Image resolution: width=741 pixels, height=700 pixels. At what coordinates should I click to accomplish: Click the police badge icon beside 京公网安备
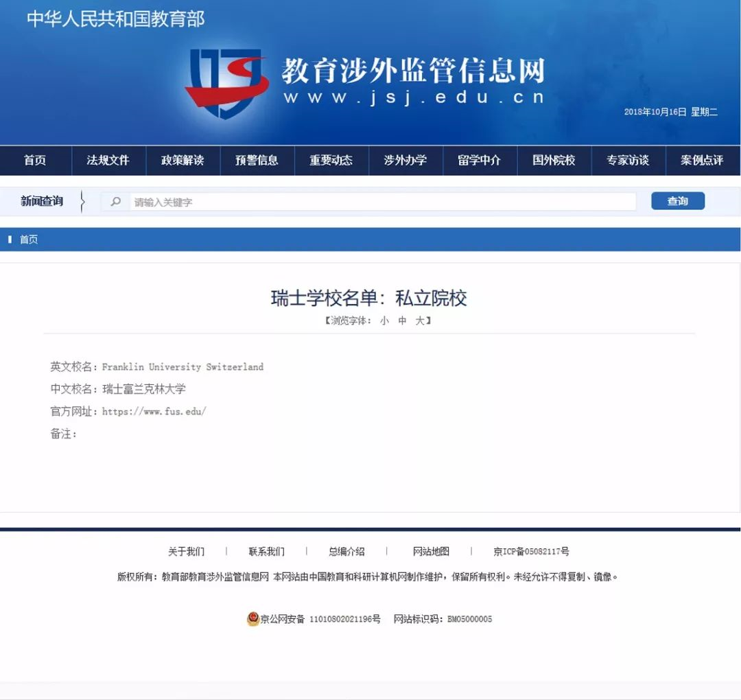tap(252, 619)
